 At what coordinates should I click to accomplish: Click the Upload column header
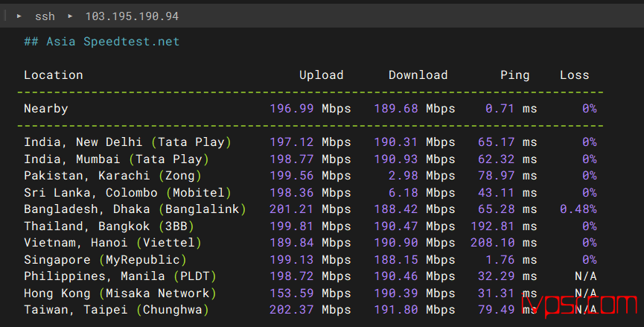tap(321, 75)
